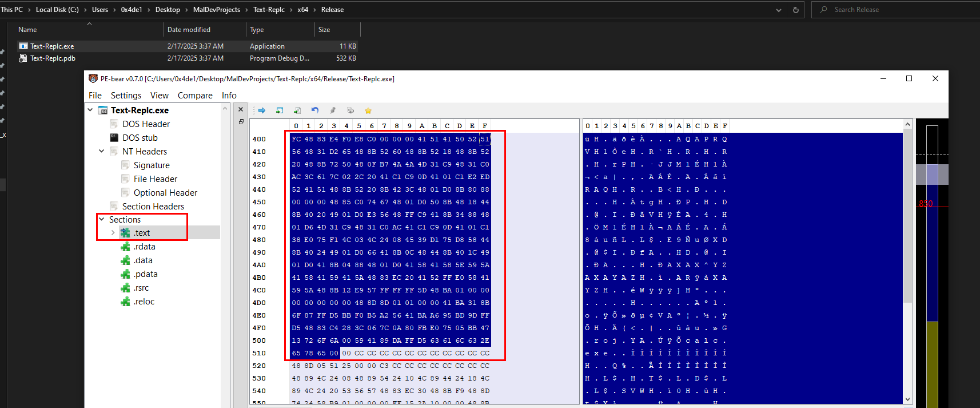Click the Explorer search magnifier icon
Viewport: 980px width, 408px height.
pos(823,10)
